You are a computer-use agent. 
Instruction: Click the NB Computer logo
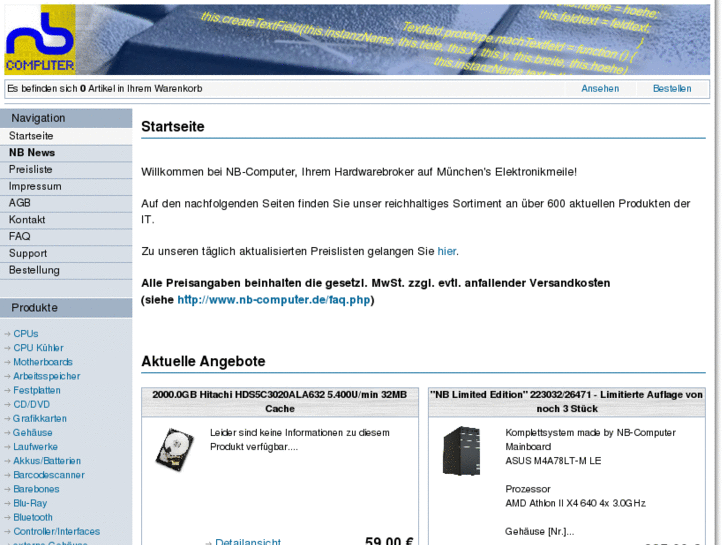point(40,40)
